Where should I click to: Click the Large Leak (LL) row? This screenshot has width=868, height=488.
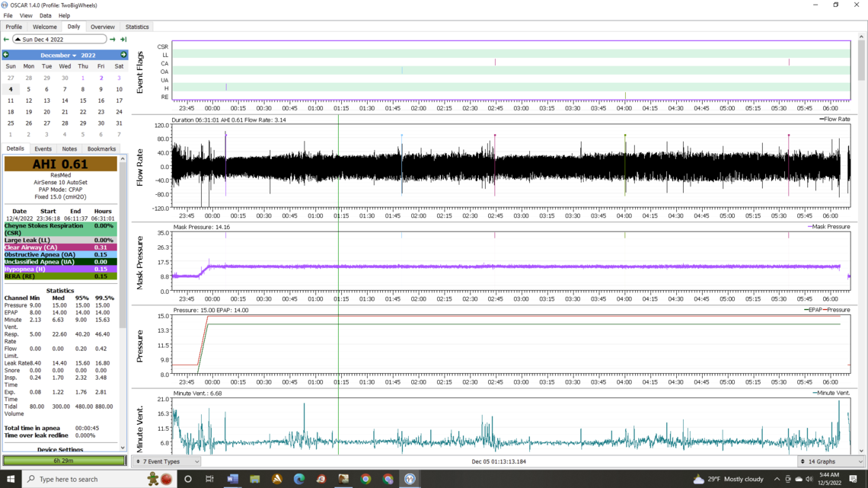click(60, 240)
